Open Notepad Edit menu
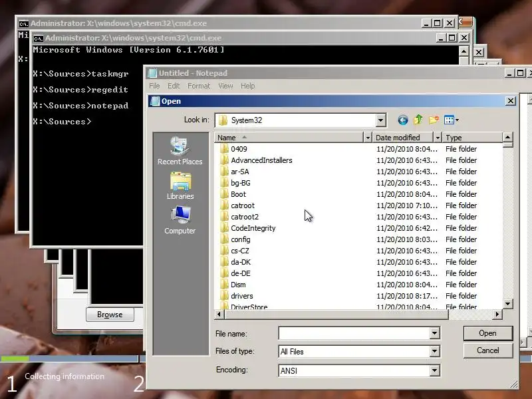 174,86
